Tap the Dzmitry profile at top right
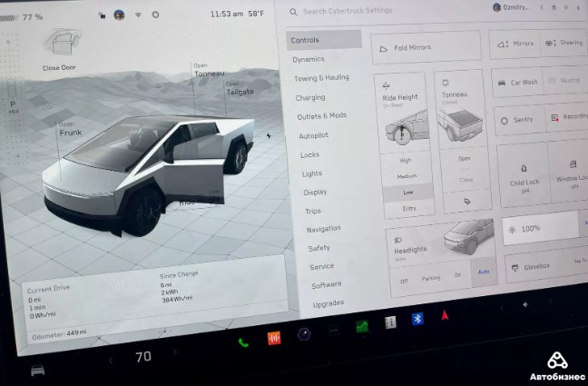588x386 pixels. pos(510,7)
